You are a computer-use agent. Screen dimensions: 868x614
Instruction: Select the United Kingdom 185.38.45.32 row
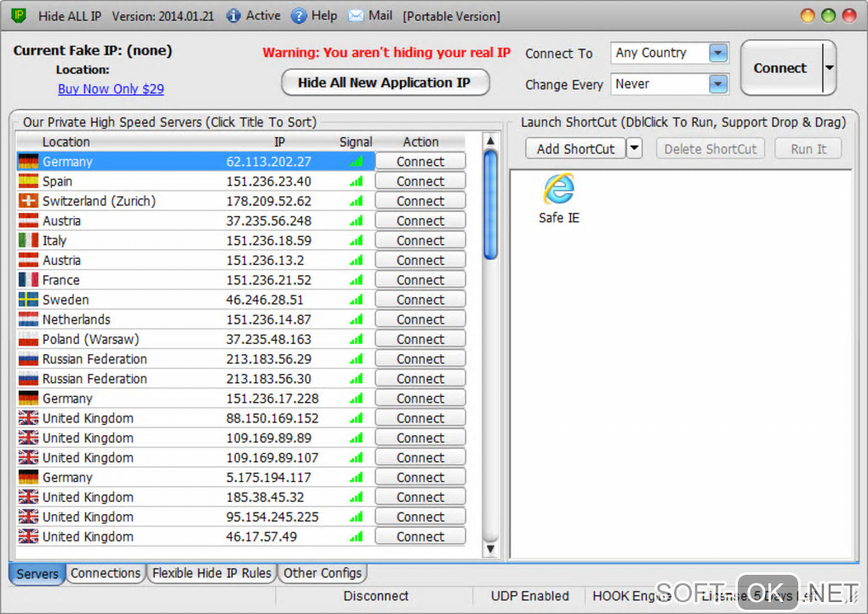pyautogui.click(x=196, y=497)
